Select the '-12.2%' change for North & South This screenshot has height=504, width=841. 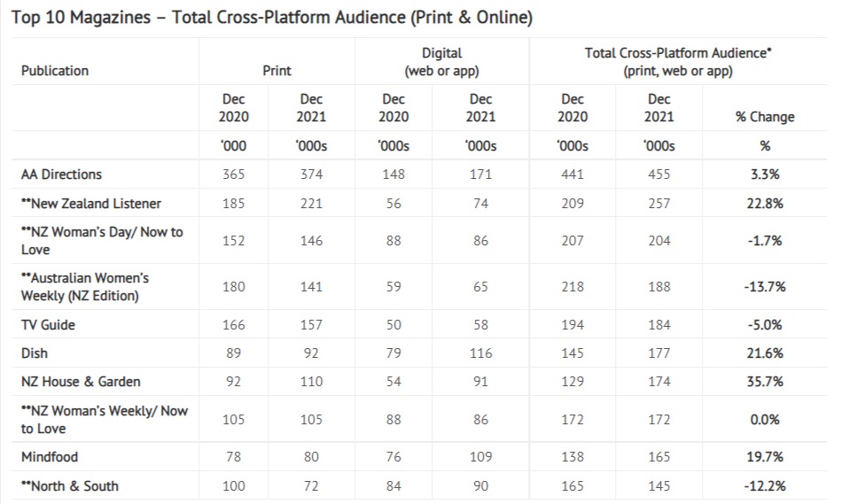click(765, 486)
